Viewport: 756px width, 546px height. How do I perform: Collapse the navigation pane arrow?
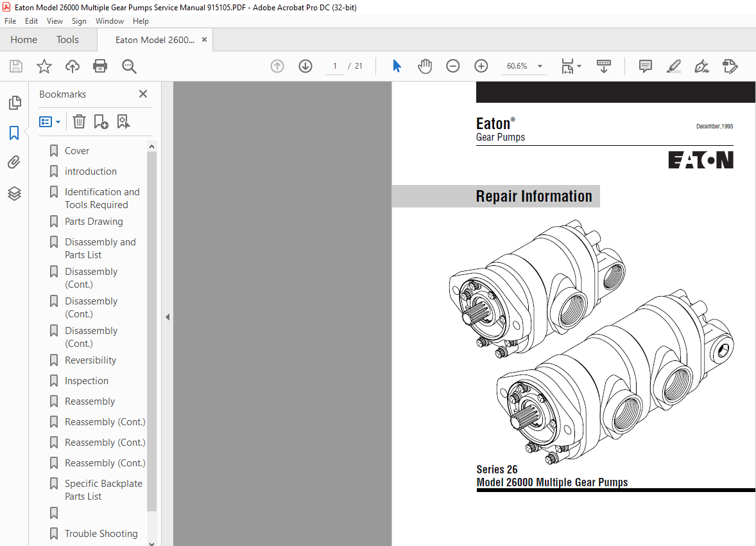168,317
